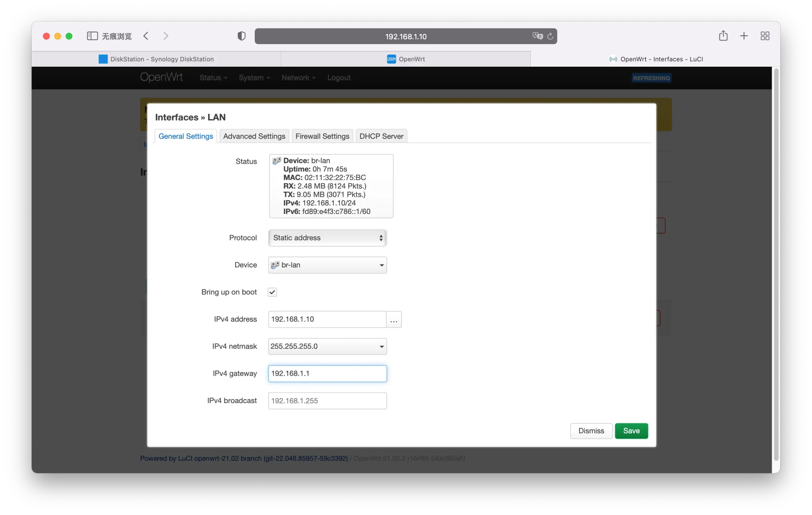Image resolution: width=812 pixels, height=515 pixels.
Task: Click the Dismiss button
Action: [591, 431]
